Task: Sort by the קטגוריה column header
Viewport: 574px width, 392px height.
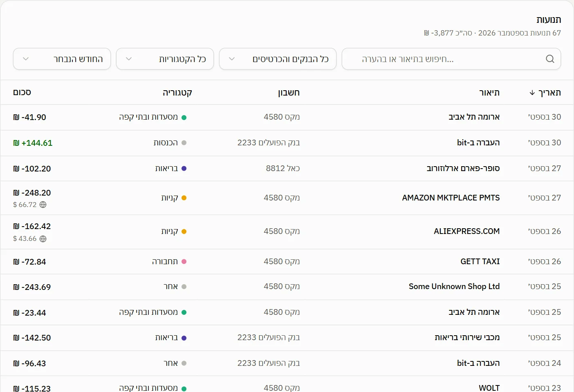Action: pyautogui.click(x=177, y=93)
